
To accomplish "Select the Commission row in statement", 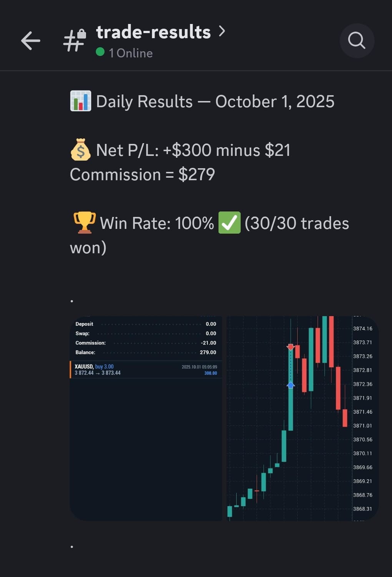I will click(146, 343).
